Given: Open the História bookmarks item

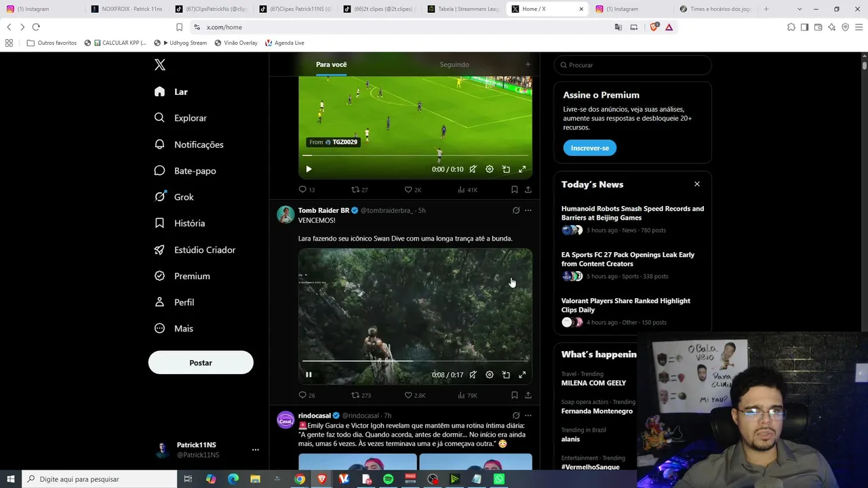Looking at the screenshot, I should [x=179, y=223].
